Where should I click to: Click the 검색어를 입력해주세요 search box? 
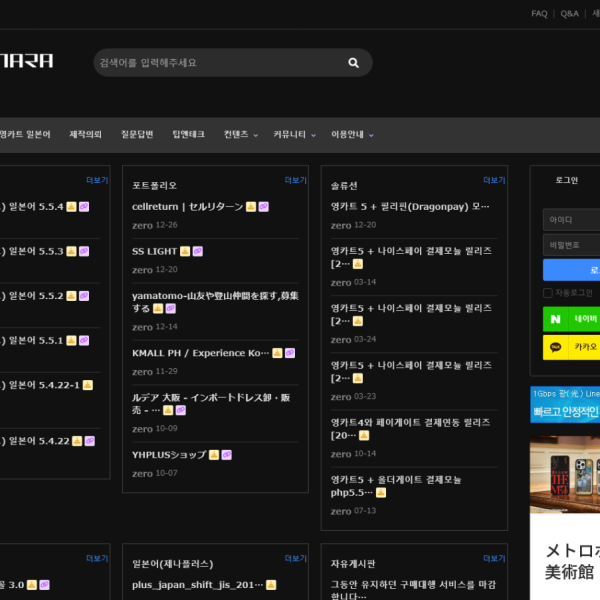click(x=215, y=63)
